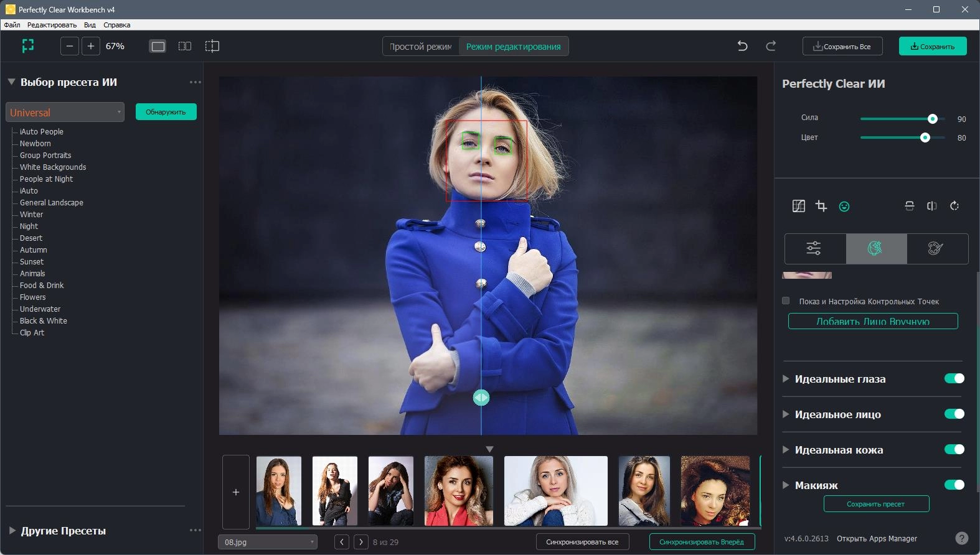Click the green Сохранить button
The height and width of the screenshot is (555, 980).
[x=933, y=46]
